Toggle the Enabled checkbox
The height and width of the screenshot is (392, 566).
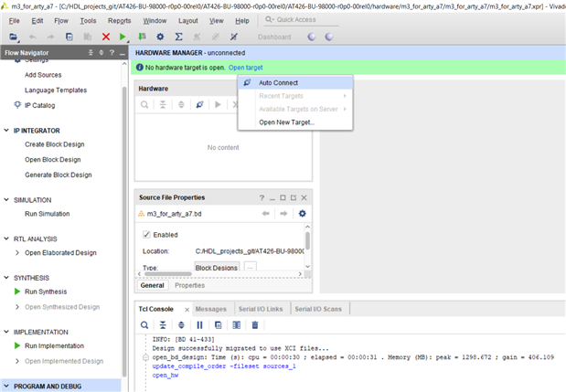coord(147,234)
